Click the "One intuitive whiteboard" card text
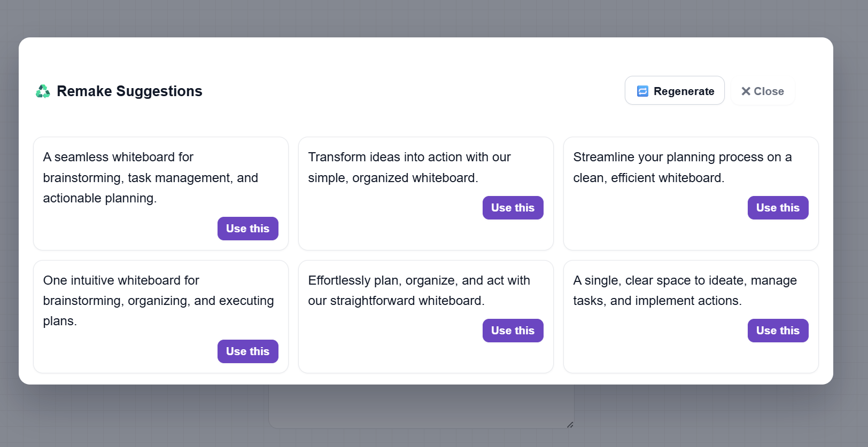 (x=158, y=301)
